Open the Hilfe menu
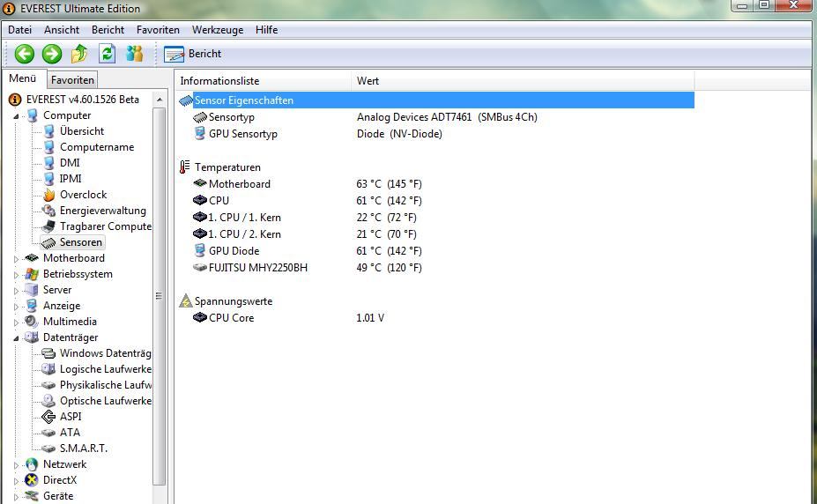Viewport: 817px width, 504px height. (266, 30)
